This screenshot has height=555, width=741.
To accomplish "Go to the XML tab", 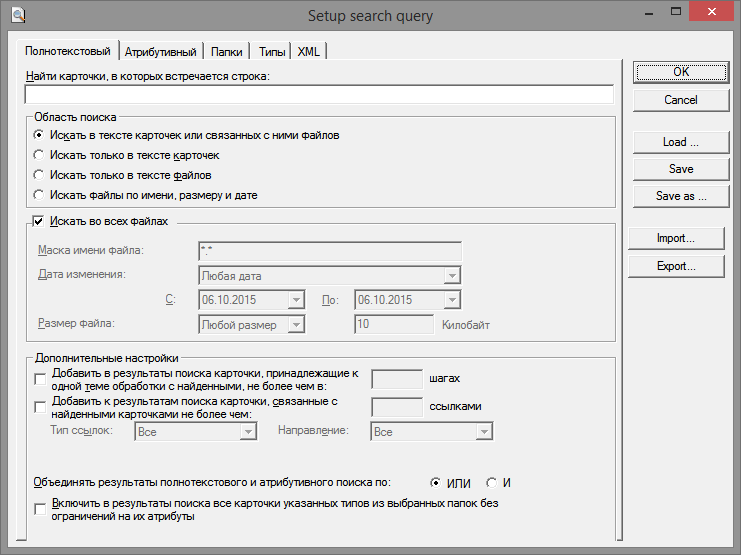I will pos(309,52).
